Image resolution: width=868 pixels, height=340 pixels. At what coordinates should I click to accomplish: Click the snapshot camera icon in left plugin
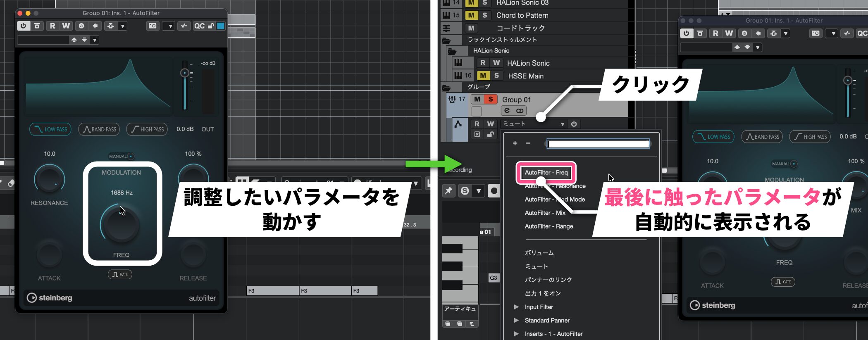click(x=153, y=26)
